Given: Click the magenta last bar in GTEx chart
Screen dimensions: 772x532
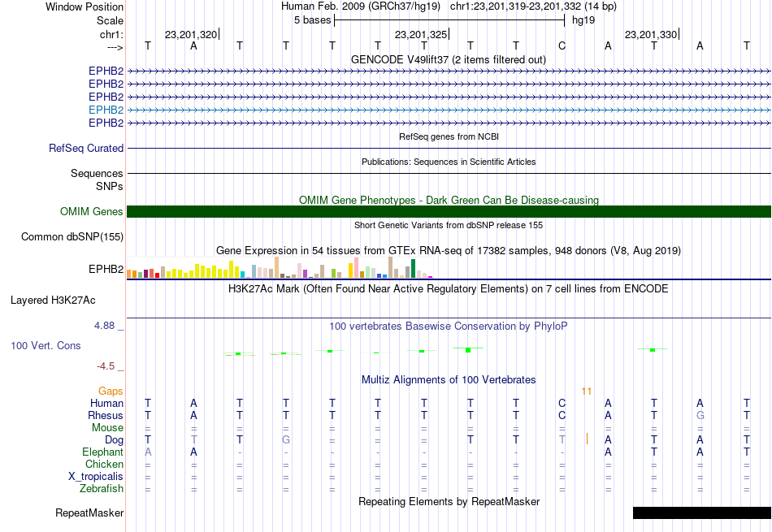Looking at the screenshot, I should coord(431,277).
